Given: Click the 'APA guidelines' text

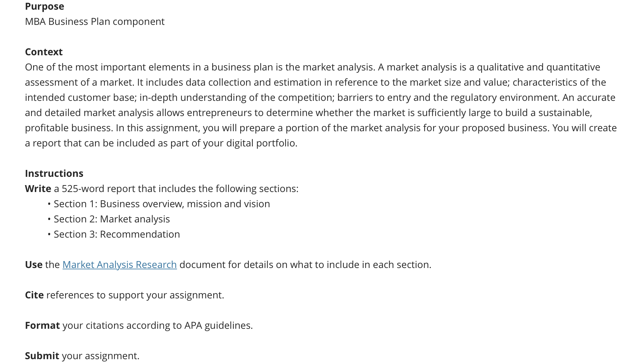Looking at the screenshot, I should point(218,325).
